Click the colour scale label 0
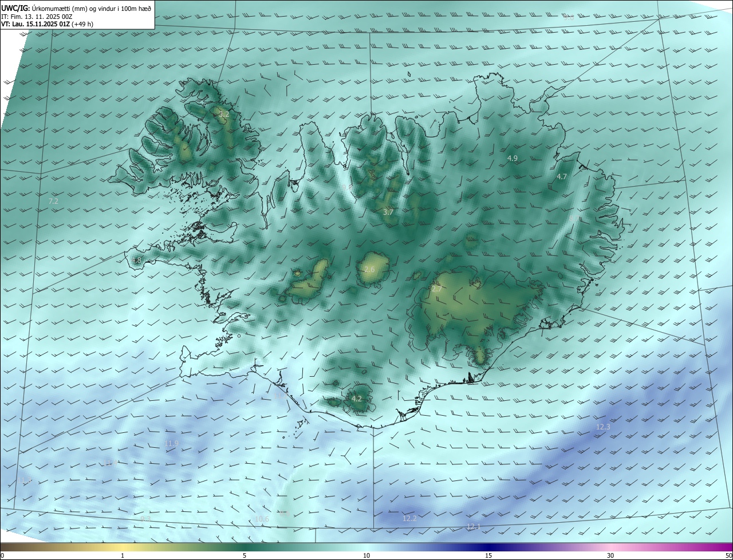The width and height of the screenshot is (733, 560). [2, 555]
